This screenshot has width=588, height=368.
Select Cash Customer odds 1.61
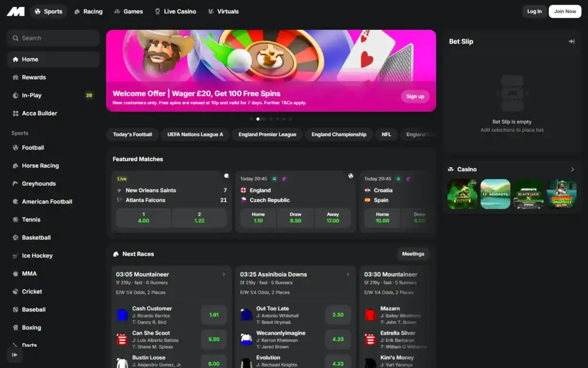pos(214,315)
